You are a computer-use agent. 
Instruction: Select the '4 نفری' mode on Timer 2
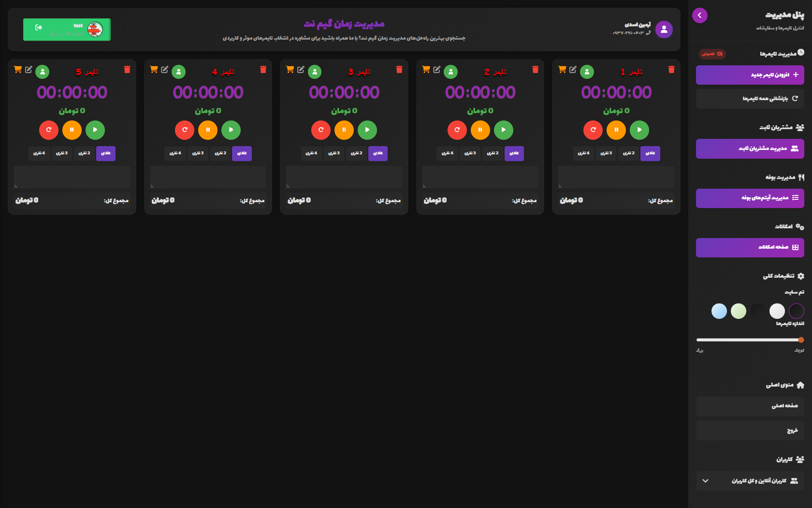point(448,153)
